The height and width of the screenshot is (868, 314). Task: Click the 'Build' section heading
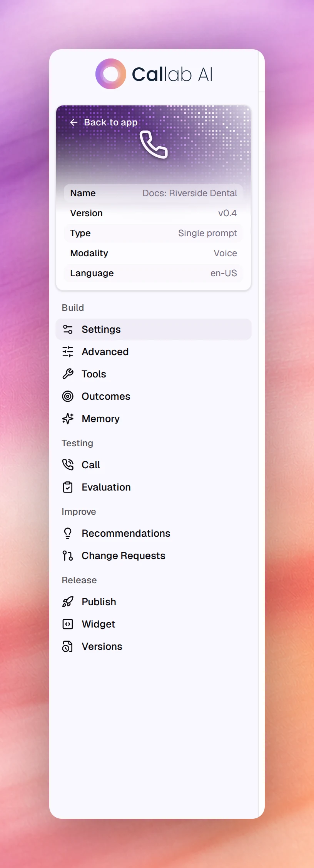click(x=73, y=308)
